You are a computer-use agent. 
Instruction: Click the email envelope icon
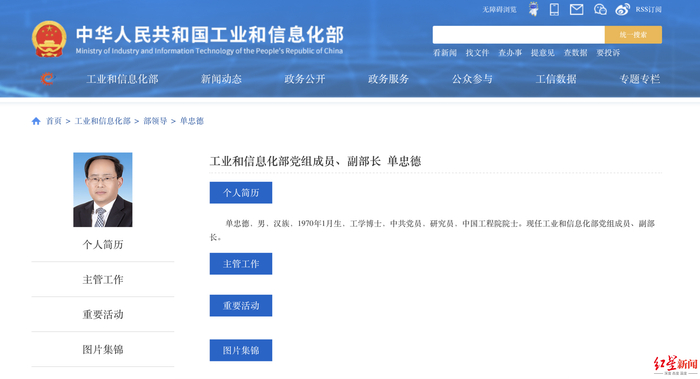576,9
